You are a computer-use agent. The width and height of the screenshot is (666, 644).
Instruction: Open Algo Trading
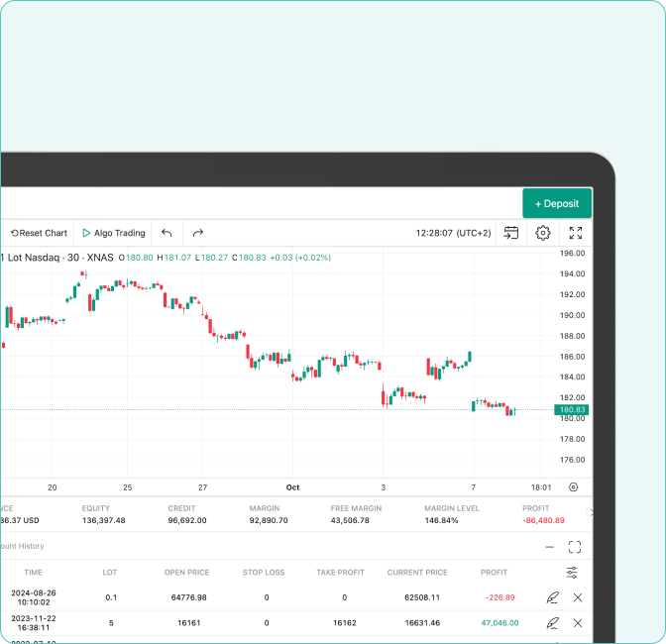(113, 233)
